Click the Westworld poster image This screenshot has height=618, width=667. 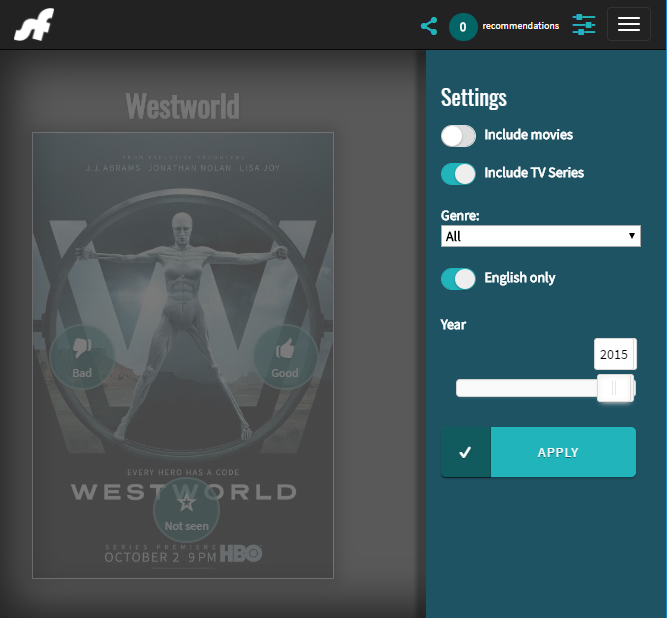click(183, 356)
